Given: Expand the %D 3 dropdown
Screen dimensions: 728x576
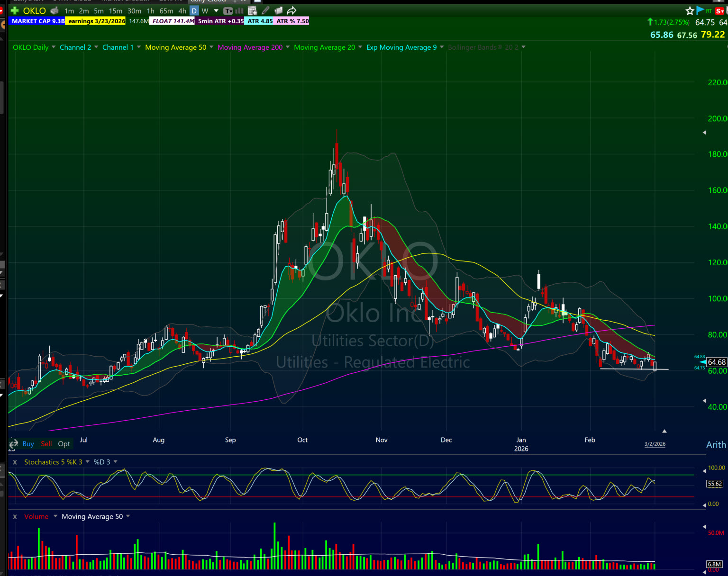Looking at the screenshot, I should coord(115,462).
